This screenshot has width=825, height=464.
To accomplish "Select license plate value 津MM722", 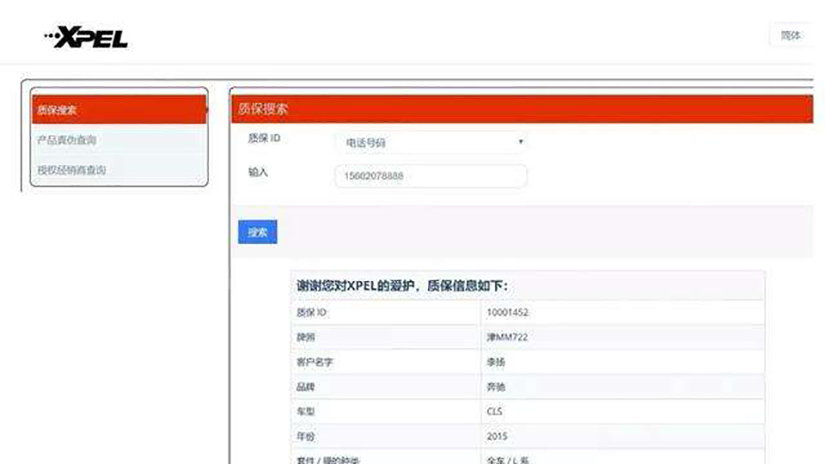I will click(x=507, y=337).
